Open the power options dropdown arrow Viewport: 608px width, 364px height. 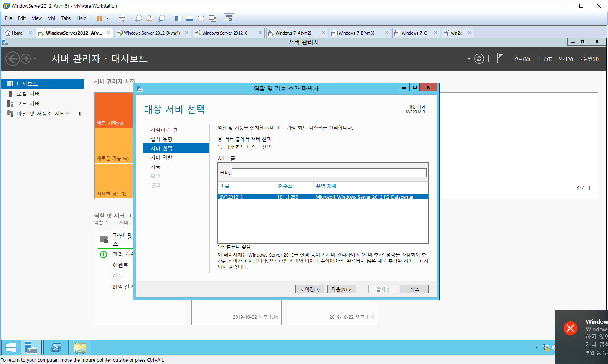[107, 18]
